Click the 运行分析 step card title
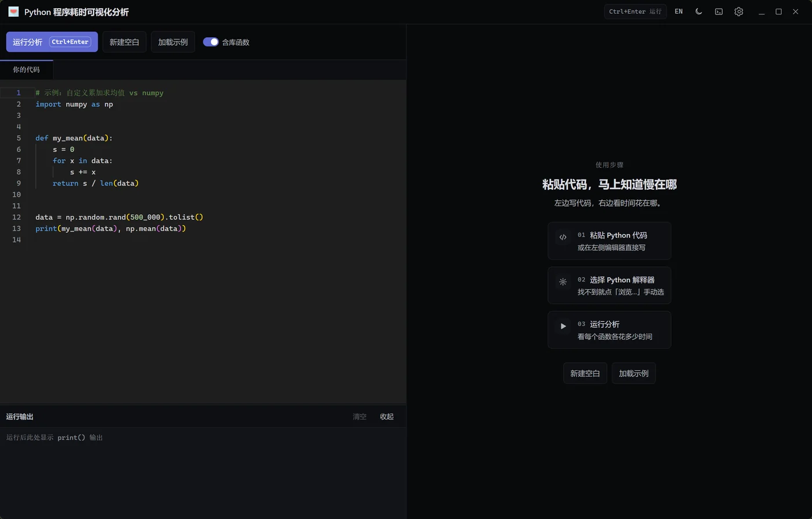 point(604,324)
